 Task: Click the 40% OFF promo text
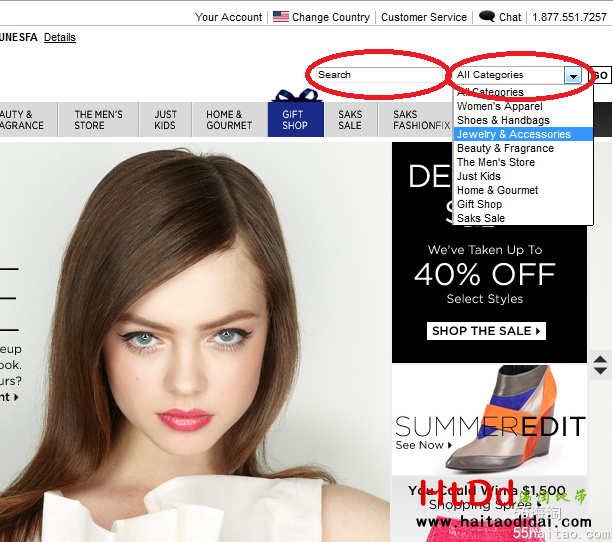484,274
